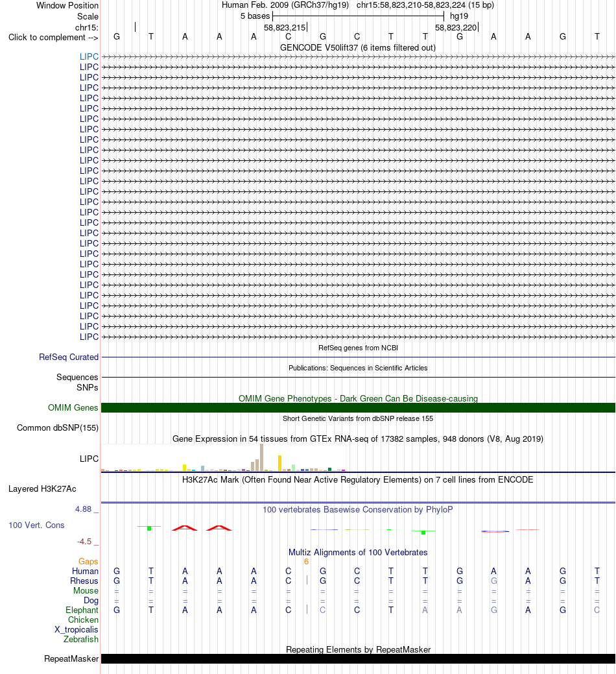Image resolution: width=616 pixels, height=674 pixels.
Task: Open 'RefSeq genes from NCBI' track title
Action: [358, 348]
